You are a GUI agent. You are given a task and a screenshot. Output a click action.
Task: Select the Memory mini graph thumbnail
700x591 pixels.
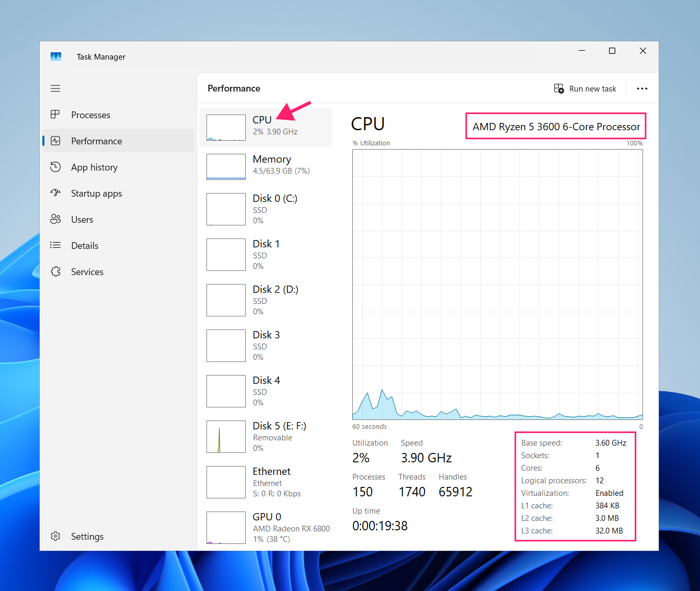tap(226, 167)
